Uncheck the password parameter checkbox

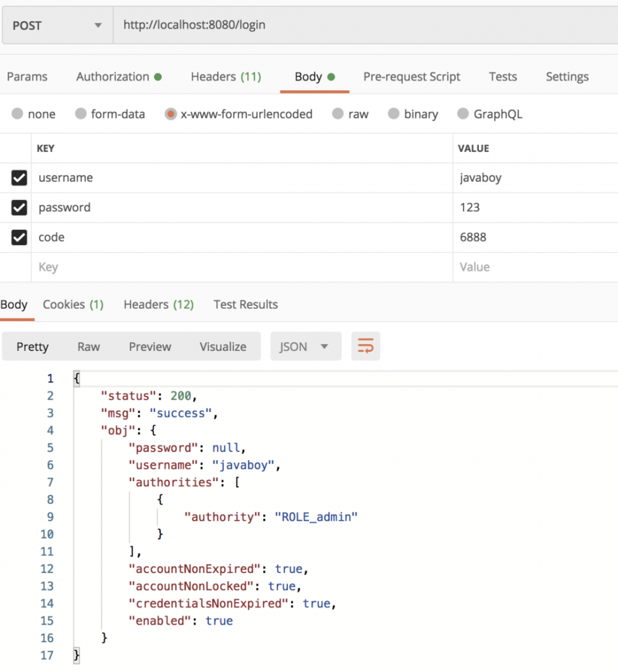(x=19, y=208)
